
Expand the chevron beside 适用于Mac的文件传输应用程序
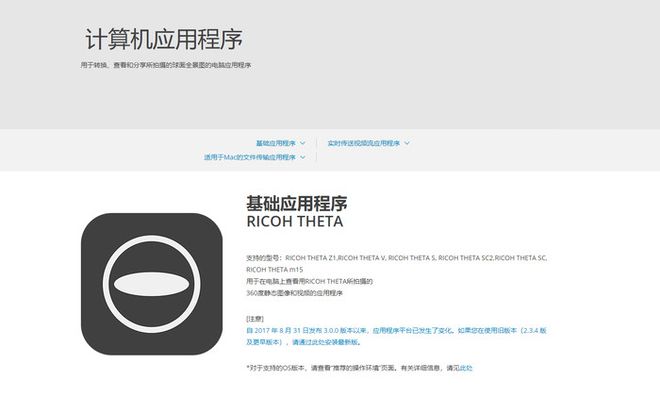[x=302, y=157]
